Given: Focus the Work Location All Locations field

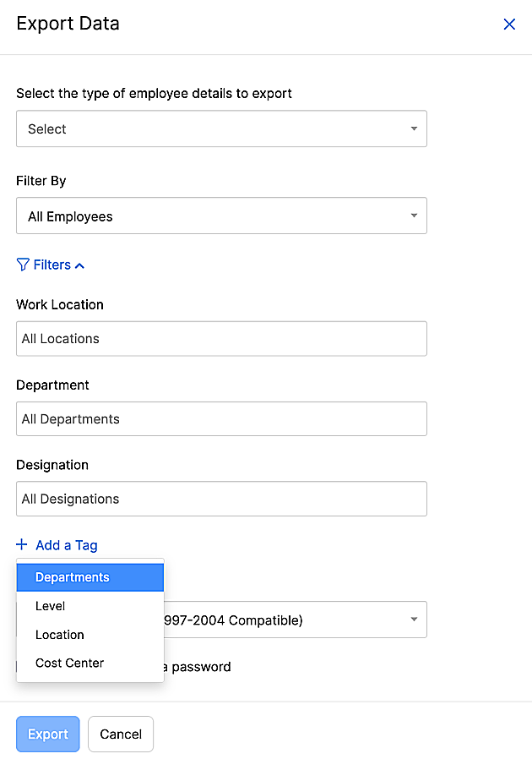Looking at the screenshot, I should [x=221, y=339].
